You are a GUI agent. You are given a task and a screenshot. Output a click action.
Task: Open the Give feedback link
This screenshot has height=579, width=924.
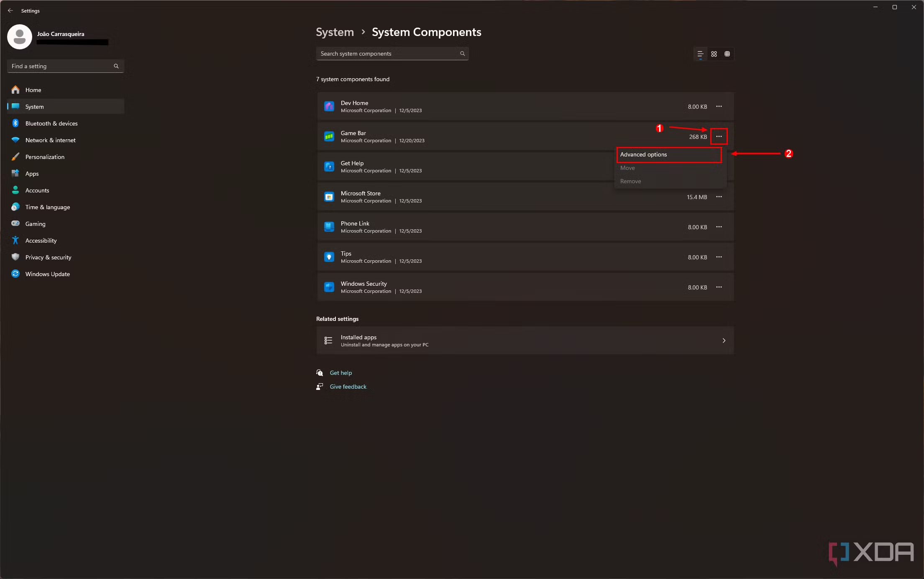tap(348, 387)
